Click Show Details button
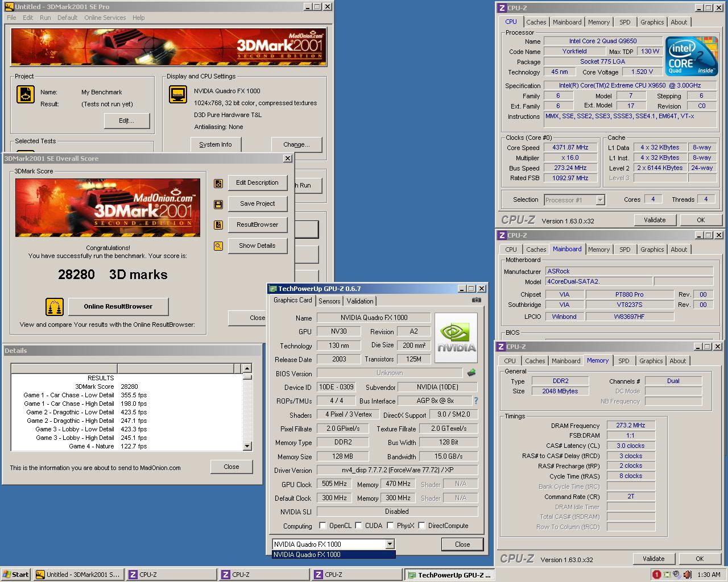Screen dimensions: 728x582 [257, 246]
